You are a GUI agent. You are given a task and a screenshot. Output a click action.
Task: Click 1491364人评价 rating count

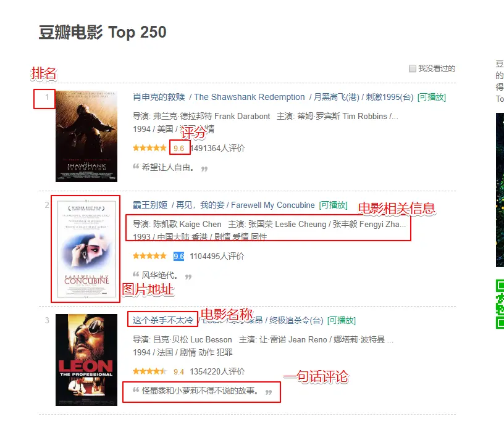[217, 148]
